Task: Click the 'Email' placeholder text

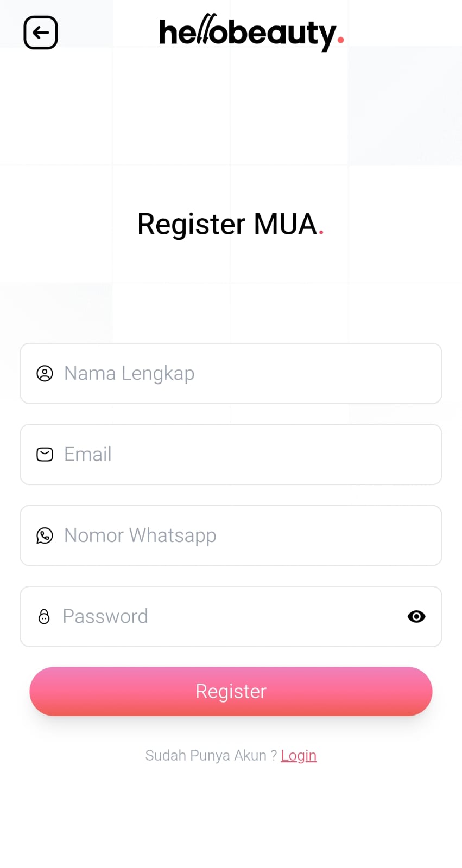Action: click(x=87, y=454)
